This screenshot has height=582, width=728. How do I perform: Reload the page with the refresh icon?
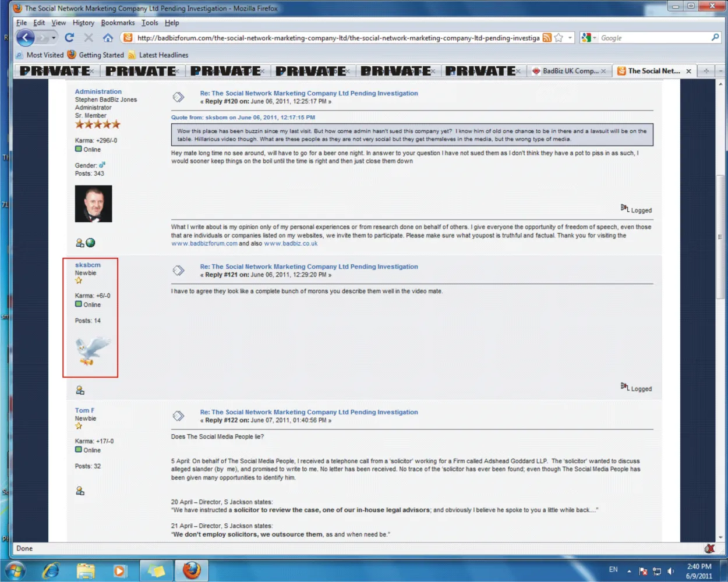[69, 38]
